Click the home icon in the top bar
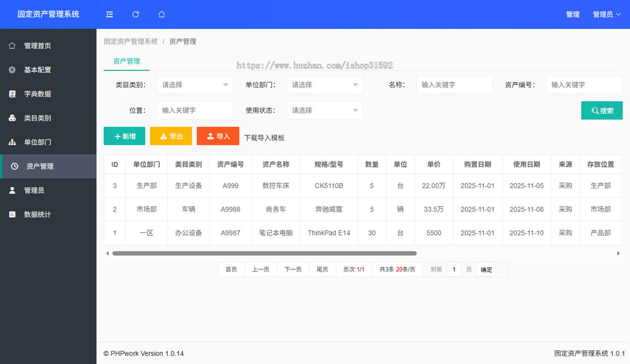Viewport: 630px width, 364px height. pos(161,14)
